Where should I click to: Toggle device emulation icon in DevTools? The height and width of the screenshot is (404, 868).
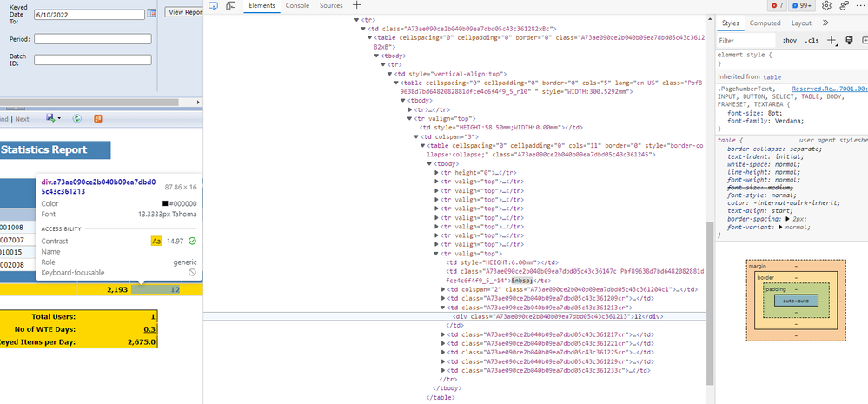(231, 6)
